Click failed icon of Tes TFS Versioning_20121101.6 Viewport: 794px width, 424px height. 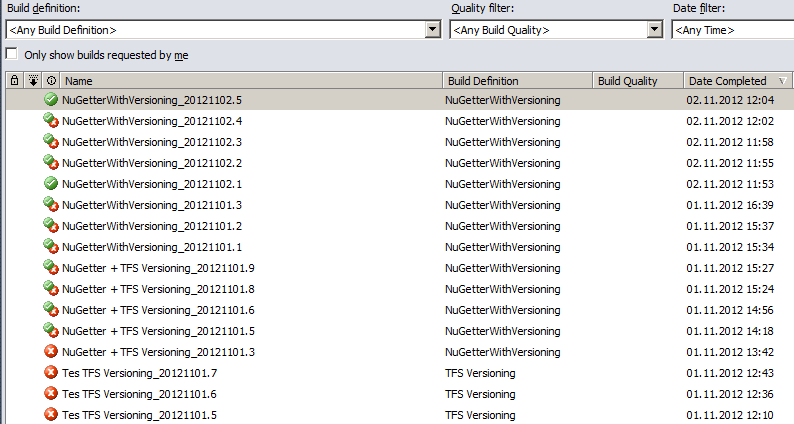coord(51,394)
